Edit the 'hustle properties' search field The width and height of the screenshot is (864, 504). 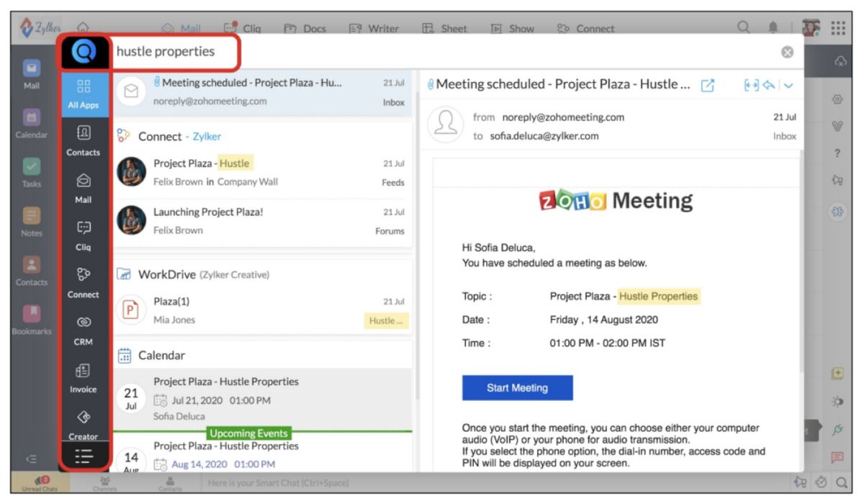445,52
